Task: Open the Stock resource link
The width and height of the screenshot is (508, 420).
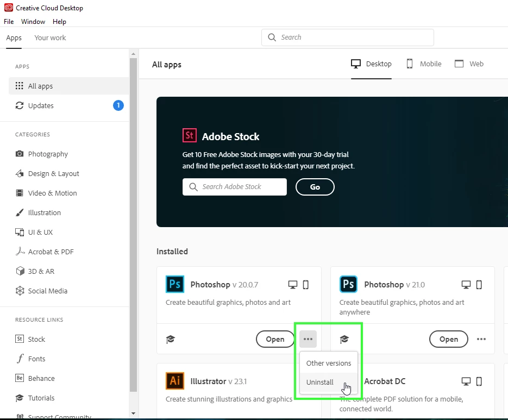Action: pyautogui.click(x=36, y=339)
